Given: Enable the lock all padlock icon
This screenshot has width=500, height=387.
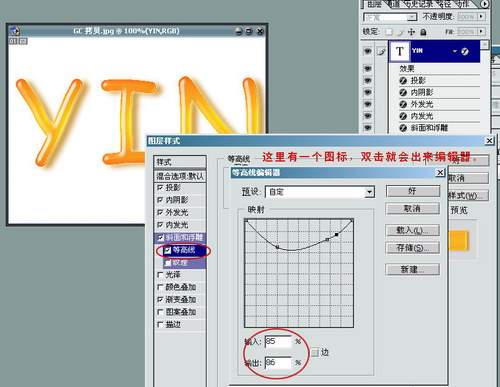Looking at the screenshot, I should point(423,32).
